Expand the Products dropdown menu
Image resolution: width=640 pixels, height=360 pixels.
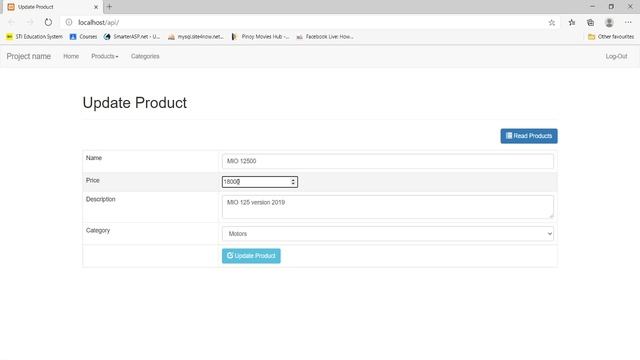pyautogui.click(x=105, y=56)
